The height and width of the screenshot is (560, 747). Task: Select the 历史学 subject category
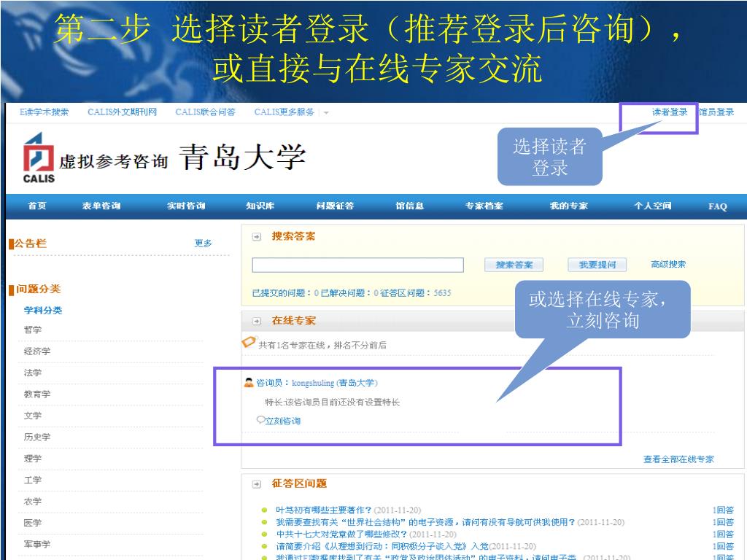[37, 437]
